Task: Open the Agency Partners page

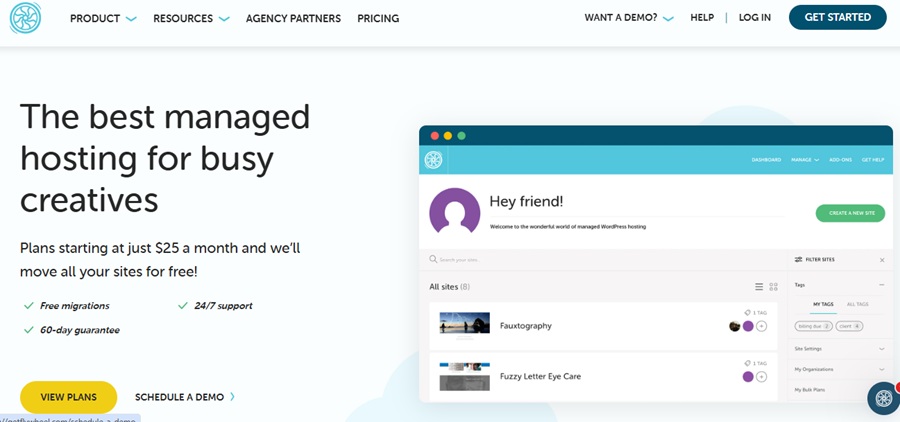Action: pyautogui.click(x=293, y=19)
